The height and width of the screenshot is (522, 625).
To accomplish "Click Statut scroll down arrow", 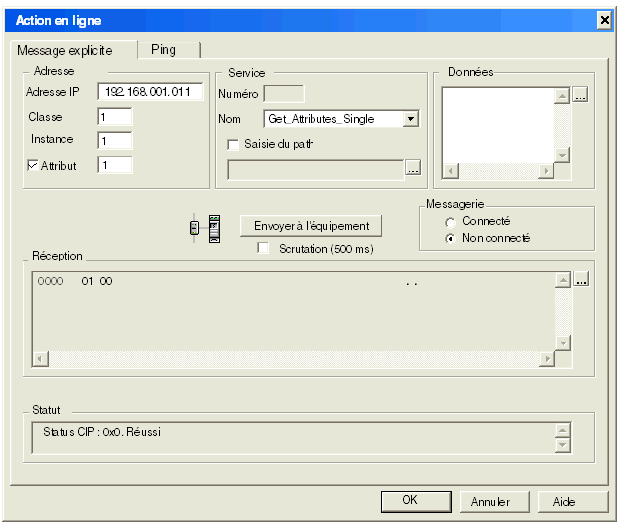I will click(x=562, y=445).
